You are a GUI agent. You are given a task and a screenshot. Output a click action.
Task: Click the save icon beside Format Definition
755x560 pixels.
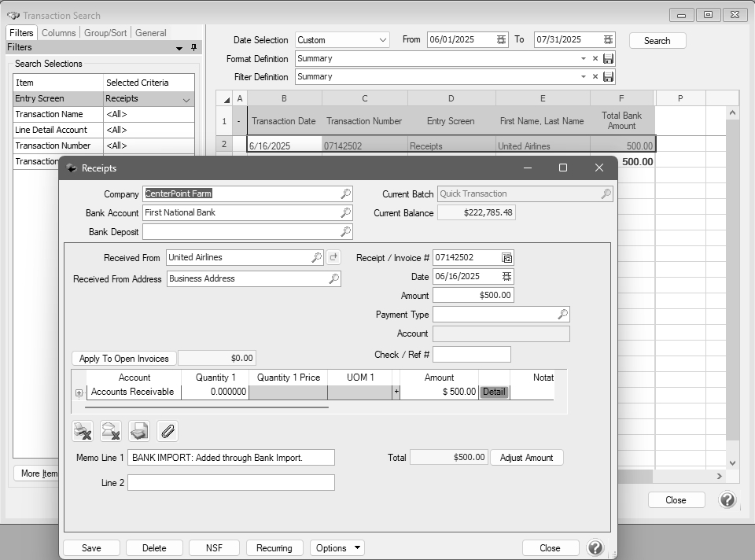(608, 58)
